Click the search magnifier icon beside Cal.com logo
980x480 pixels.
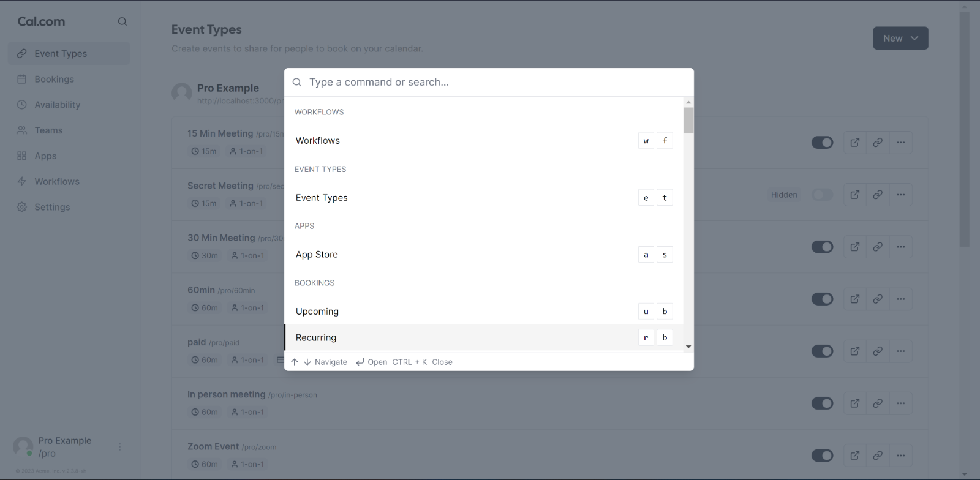pyautogui.click(x=123, y=21)
